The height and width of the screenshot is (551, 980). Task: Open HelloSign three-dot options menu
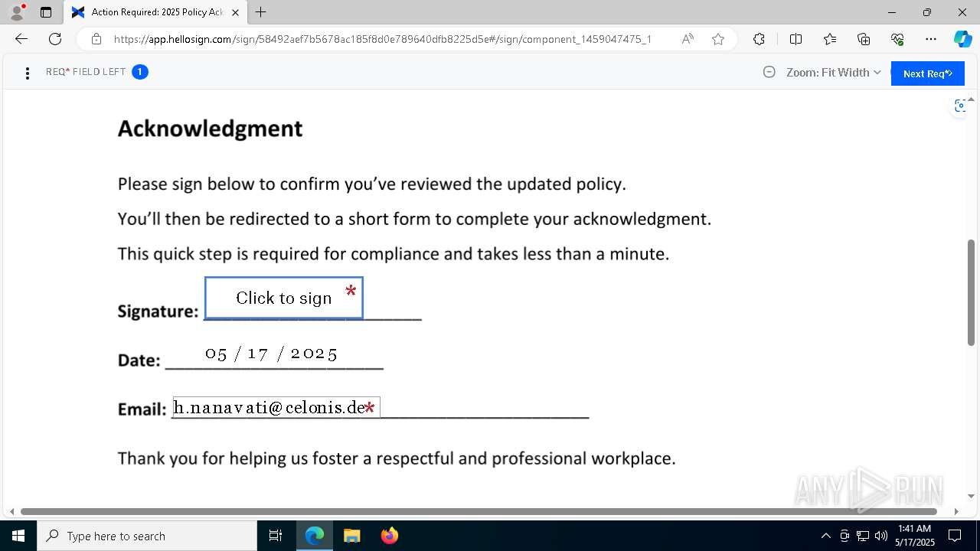click(x=28, y=73)
